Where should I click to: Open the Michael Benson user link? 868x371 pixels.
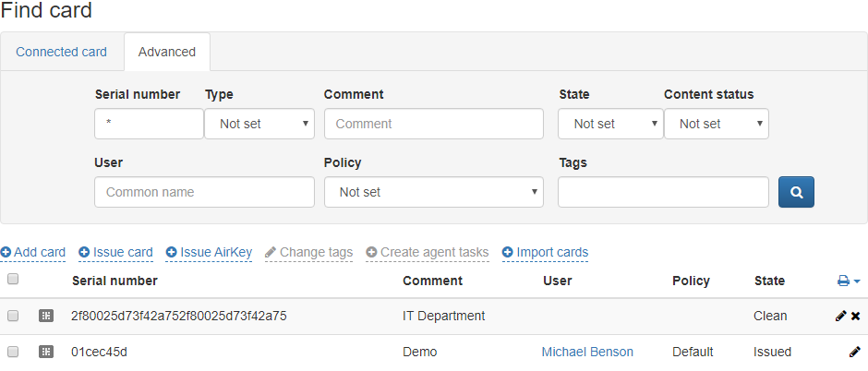point(587,352)
